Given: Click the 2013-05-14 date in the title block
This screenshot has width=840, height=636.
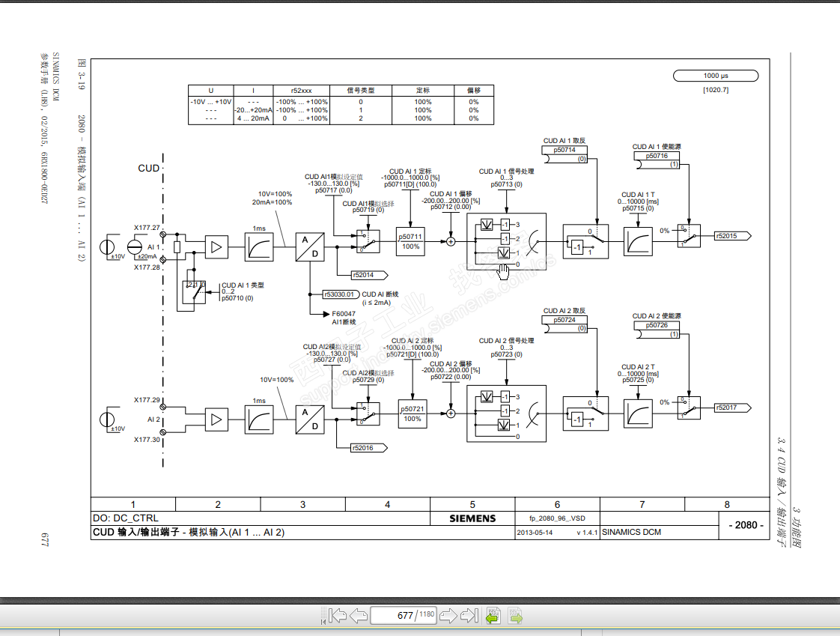Looking at the screenshot, I should coord(535,533).
